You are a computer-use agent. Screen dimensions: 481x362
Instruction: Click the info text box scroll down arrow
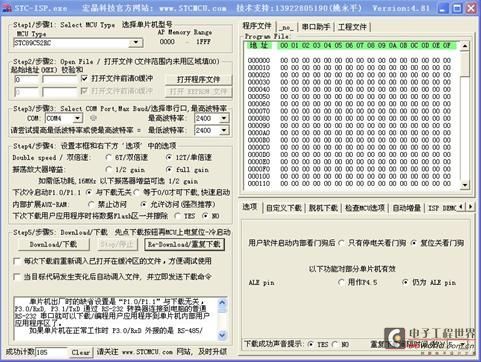click(222, 334)
